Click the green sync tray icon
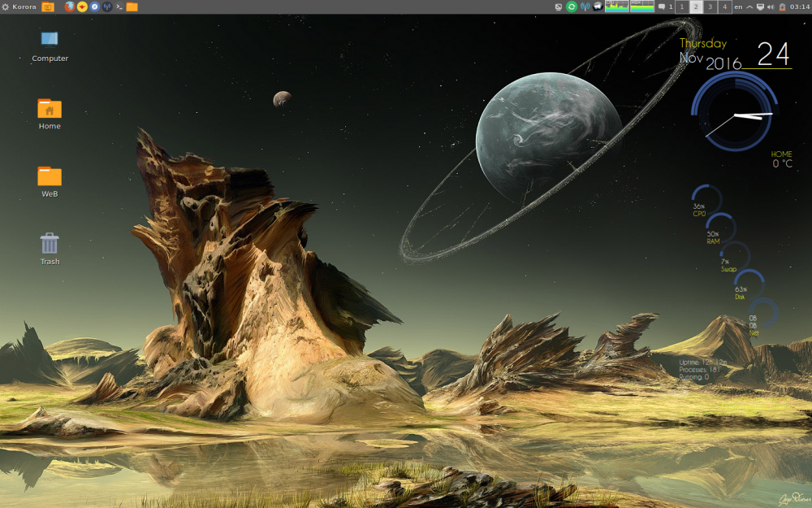 571,7
